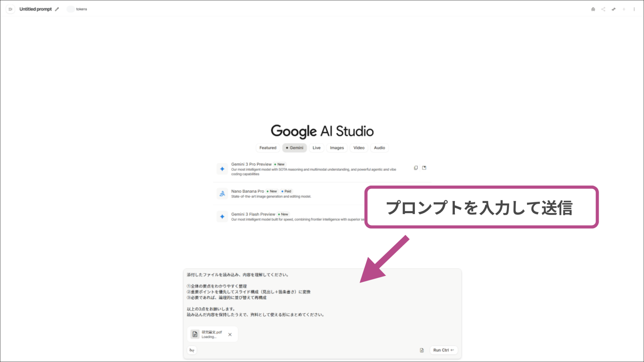Select the Audio category
This screenshot has width=644, height=362.
click(379, 147)
